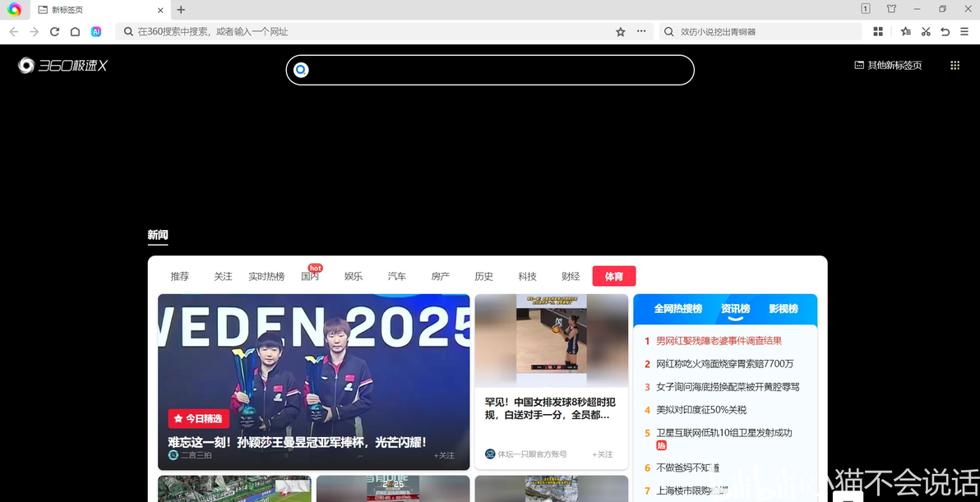Click the 360极速X logo

pyautogui.click(x=62, y=65)
